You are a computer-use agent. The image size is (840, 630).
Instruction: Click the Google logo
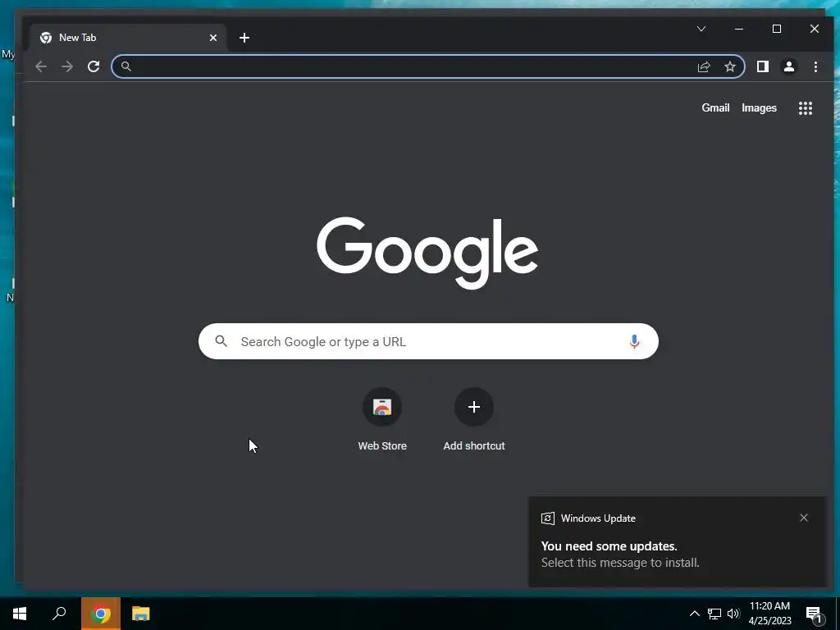[427, 253]
